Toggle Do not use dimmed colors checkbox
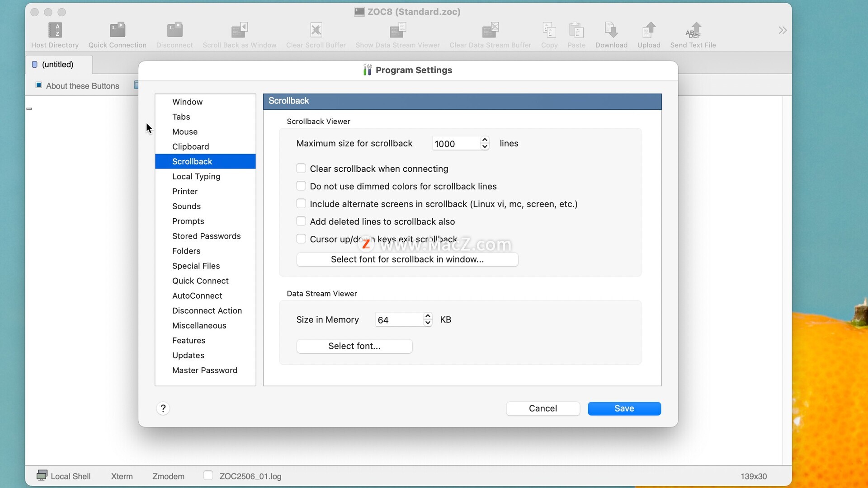This screenshot has width=868, height=488. tap(301, 186)
